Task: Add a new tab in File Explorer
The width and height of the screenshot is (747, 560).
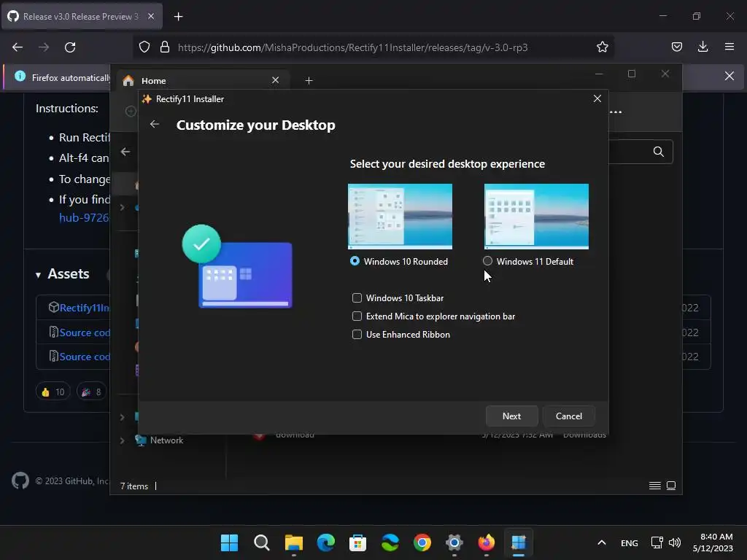Action: [x=309, y=80]
